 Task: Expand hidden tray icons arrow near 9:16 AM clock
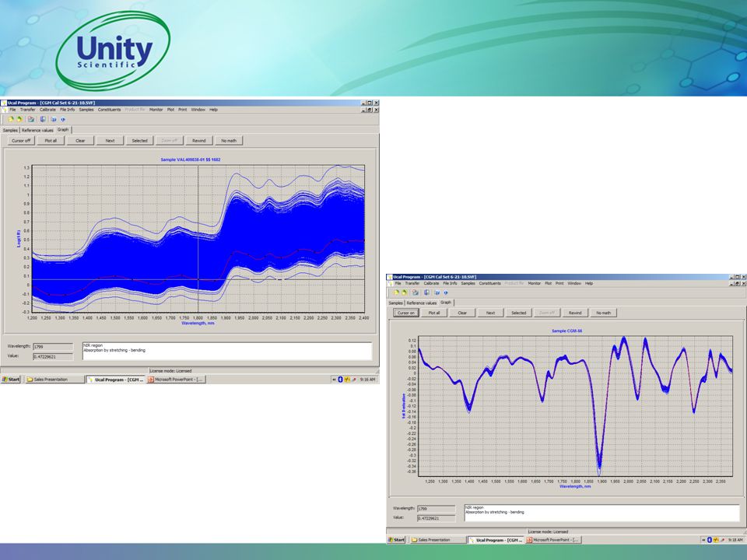(x=335, y=380)
